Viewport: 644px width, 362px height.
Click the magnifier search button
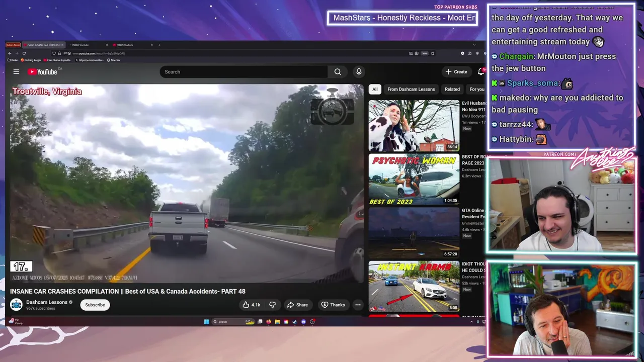coord(338,72)
